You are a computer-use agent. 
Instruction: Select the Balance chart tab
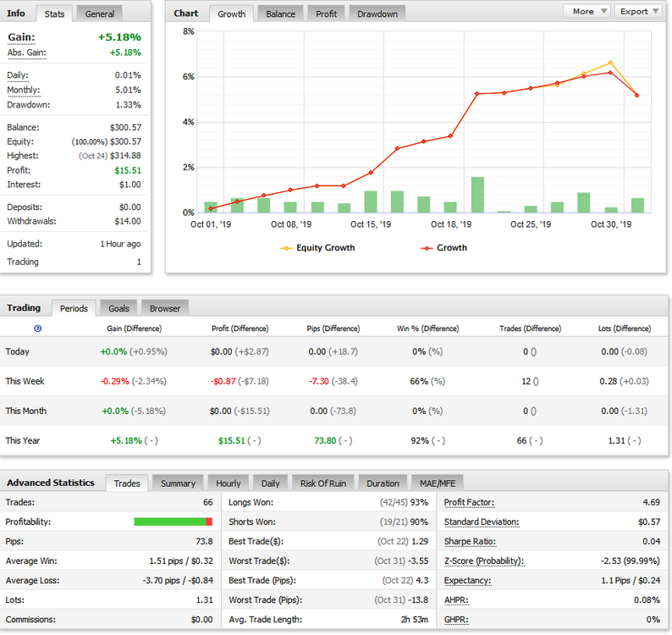pos(280,14)
